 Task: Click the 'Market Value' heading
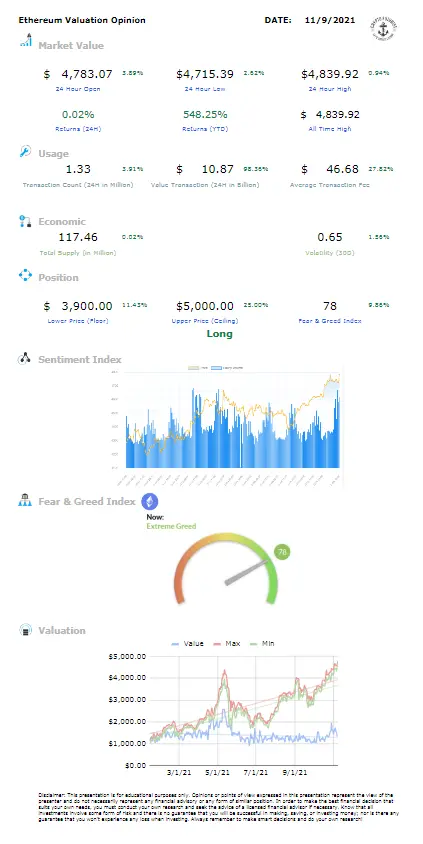[70, 46]
